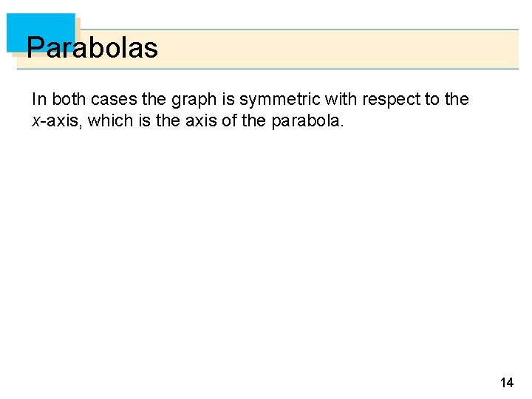The height and width of the screenshot is (399, 532).
Task: Click the word 'symmetric' in the body
Action: 279,100
